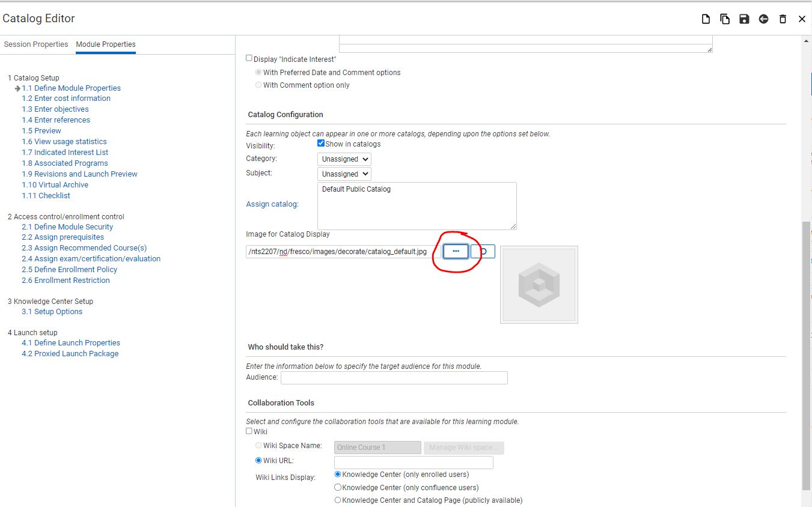Click the reset icon beside image path
812x507 pixels.
click(483, 251)
